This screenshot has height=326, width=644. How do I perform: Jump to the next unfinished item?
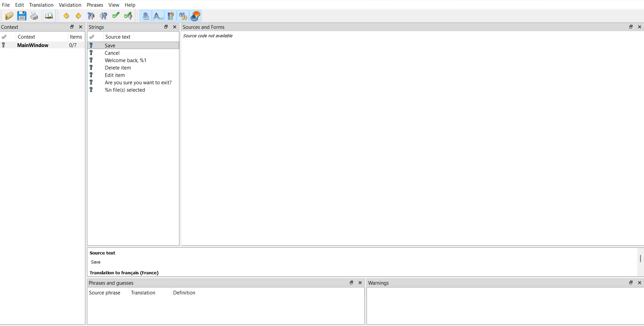pos(103,16)
